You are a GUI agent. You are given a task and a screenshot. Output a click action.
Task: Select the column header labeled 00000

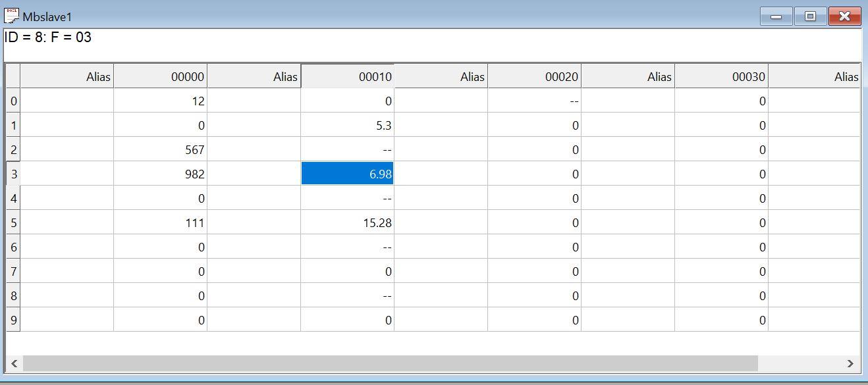point(160,76)
